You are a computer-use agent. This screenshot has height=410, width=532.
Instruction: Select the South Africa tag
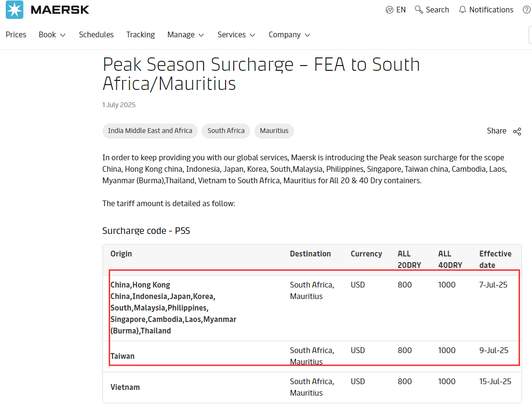pyautogui.click(x=226, y=131)
